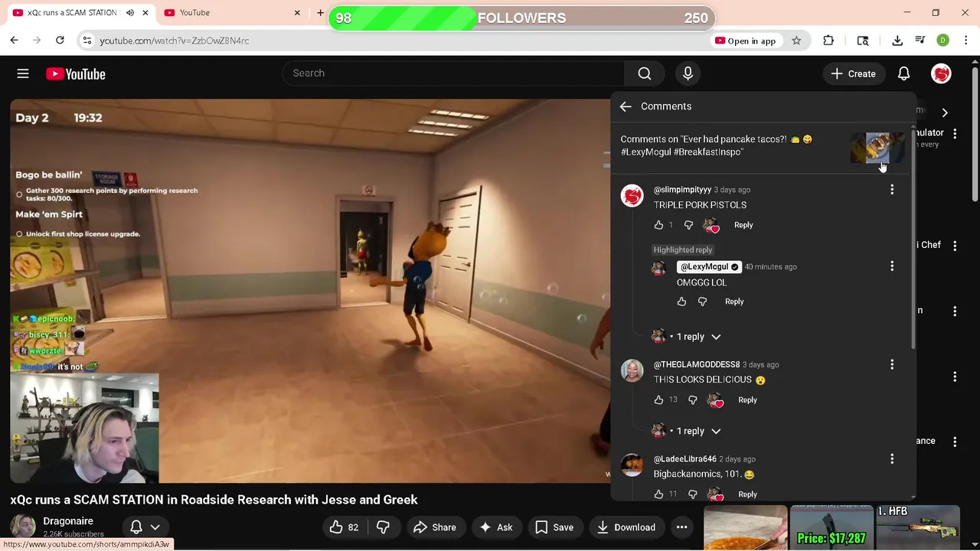Like the THIS LOOKS DELICIOUS comment
The width and height of the screenshot is (980, 551).
[x=658, y=399]
